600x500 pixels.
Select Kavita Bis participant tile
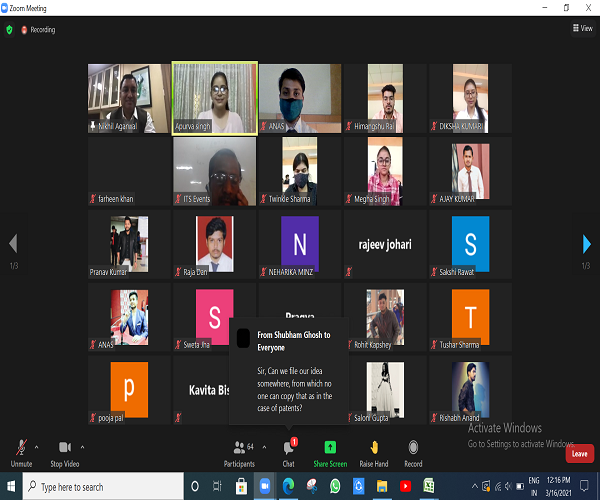click(201, 390)
